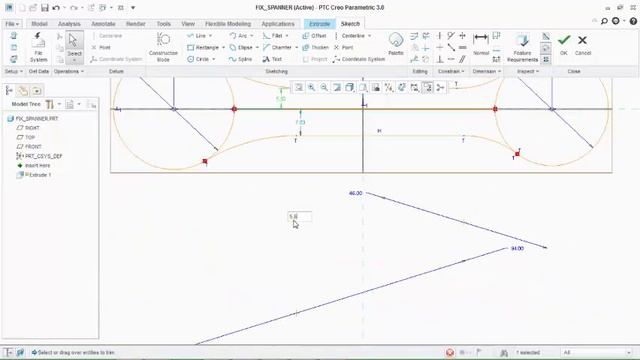The height and width of the screenshot is (360, 640).
Task: Expand the Inspect group menu
Action: (x=528, y=71)
